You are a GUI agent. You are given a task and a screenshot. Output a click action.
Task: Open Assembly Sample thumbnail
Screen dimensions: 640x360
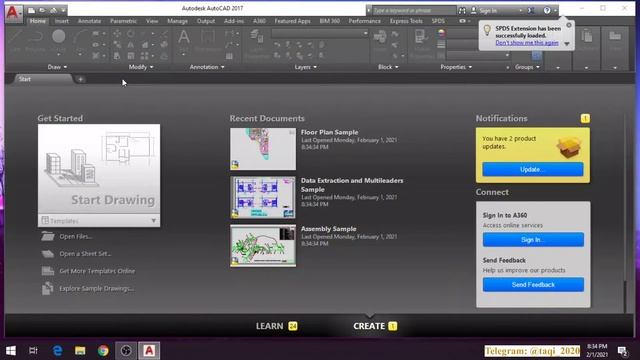click(x=263, y=246)
